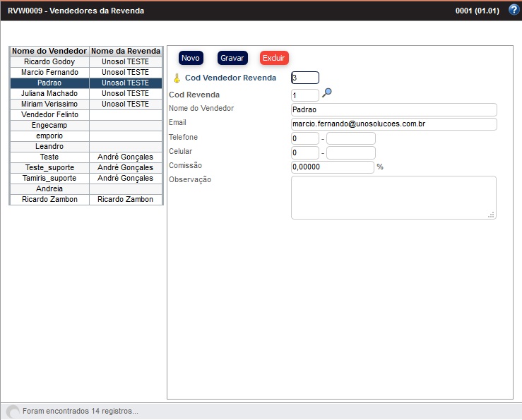The width and height of the screenshot is (522, 420).
Task: Focus the Cod Vendedor Revenda field
Action: point(305,78)
